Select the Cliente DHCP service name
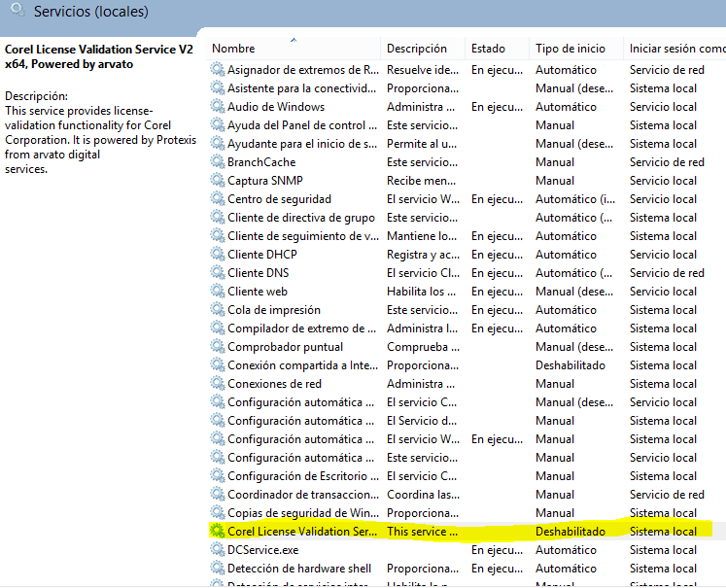Viewport: 726px width, 588px height. (262, 255)
